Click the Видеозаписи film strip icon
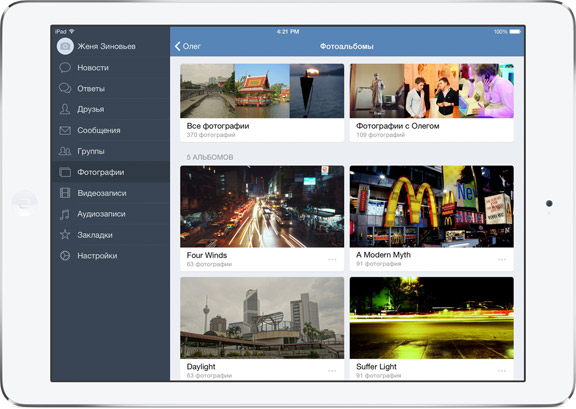This screenshot has height=409, width=576. pyautogui.click(x=65, y=193)
